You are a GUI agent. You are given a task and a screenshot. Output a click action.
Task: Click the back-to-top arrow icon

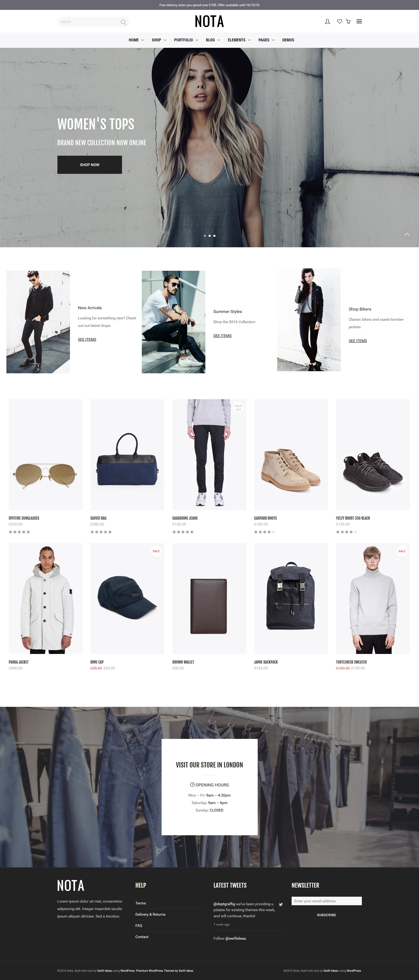click(407, 234)
